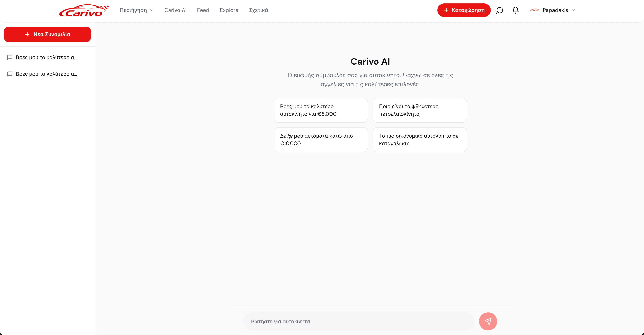
Task: Select 'Το πιο οικονομικό αυτοκίνητο σε κατανάλωση'
Action: pyautogui.click(x=420, y=140)
